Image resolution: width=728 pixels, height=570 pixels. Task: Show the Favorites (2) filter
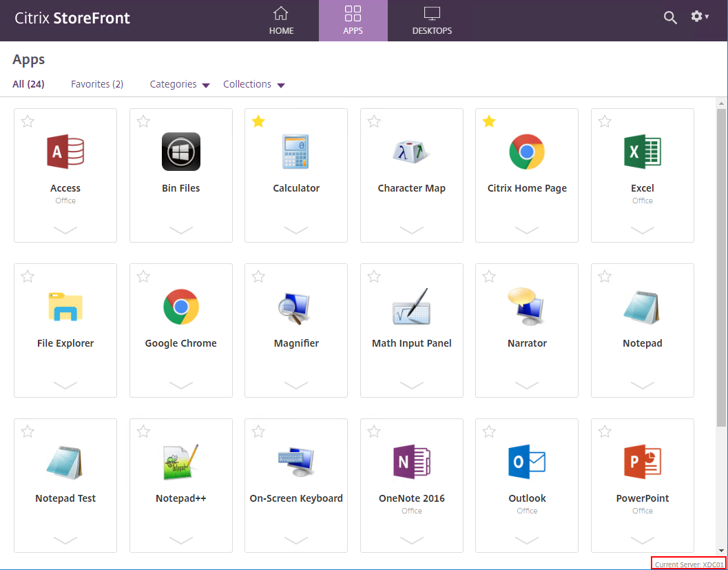click(97, 84)
